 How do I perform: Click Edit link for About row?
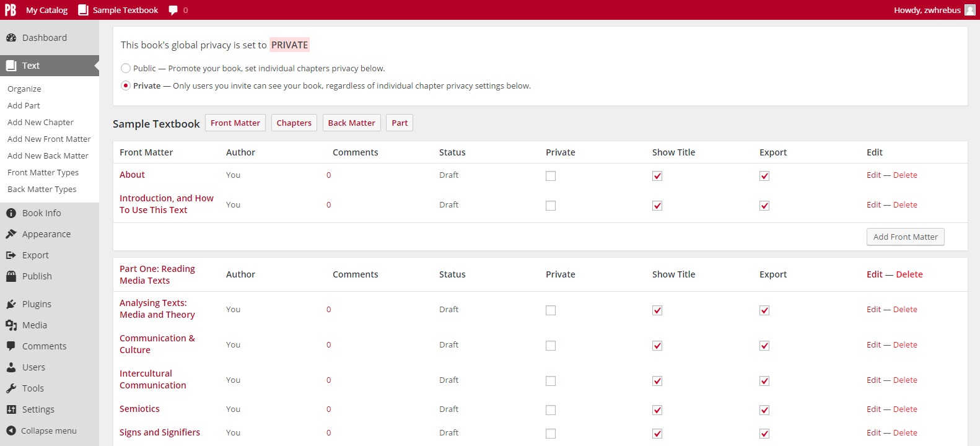tap(873, 175)
